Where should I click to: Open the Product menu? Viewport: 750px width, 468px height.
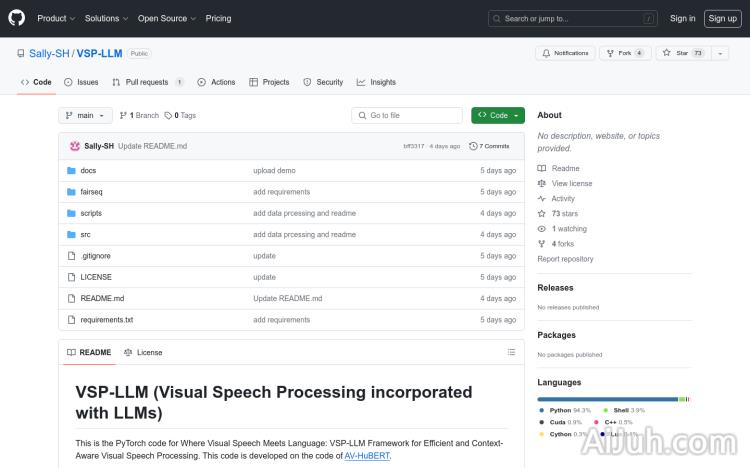coord(55,18)
